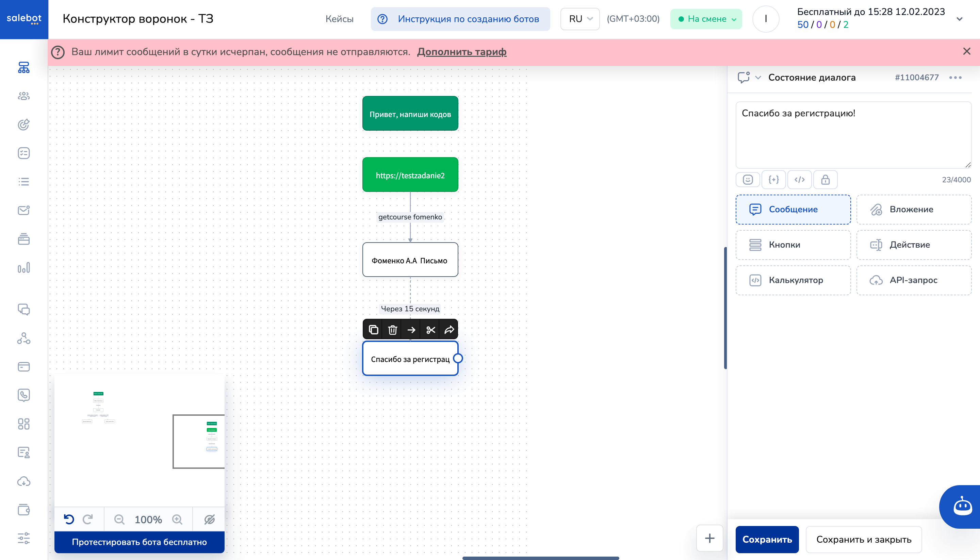Select the Калькулятор block type
Viewport: 980px width, 560px height.
[x=793, y=280]
